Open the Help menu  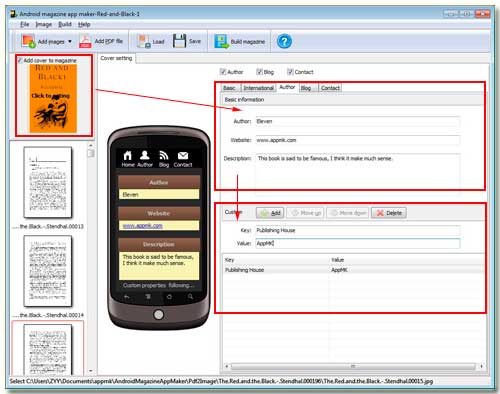(84, 24)
